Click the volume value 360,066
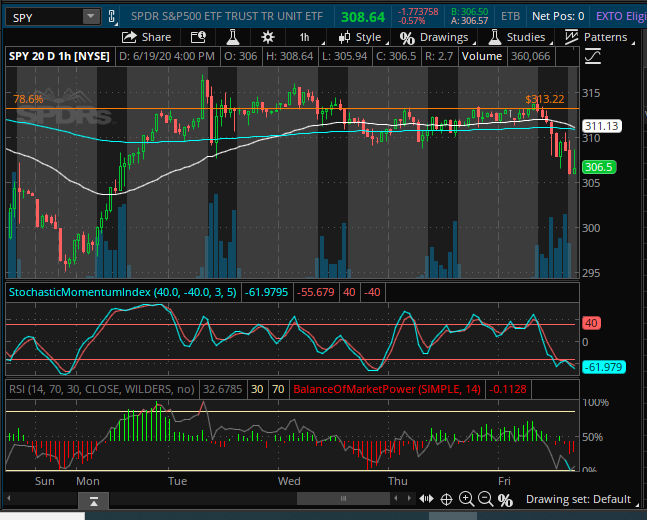Screen dimensions: 647x520 click(530, 56)
